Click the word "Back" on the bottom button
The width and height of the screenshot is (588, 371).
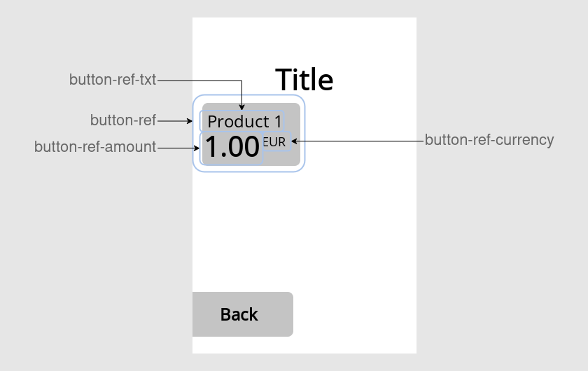click(x=239, y=314)
